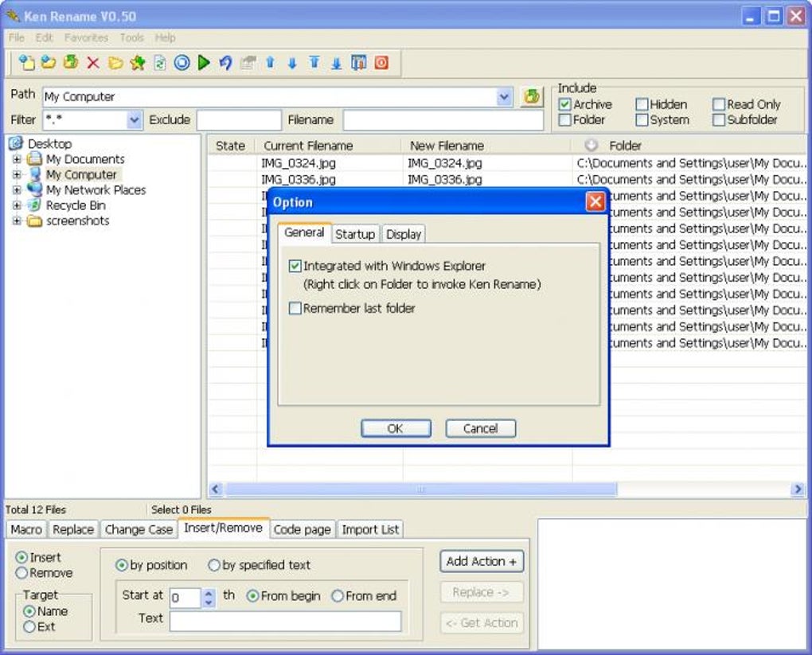The height and width of the screenshot is (655, 812).
Task: Switch to the Display tab in Option dialog
Action: [404, 234]
